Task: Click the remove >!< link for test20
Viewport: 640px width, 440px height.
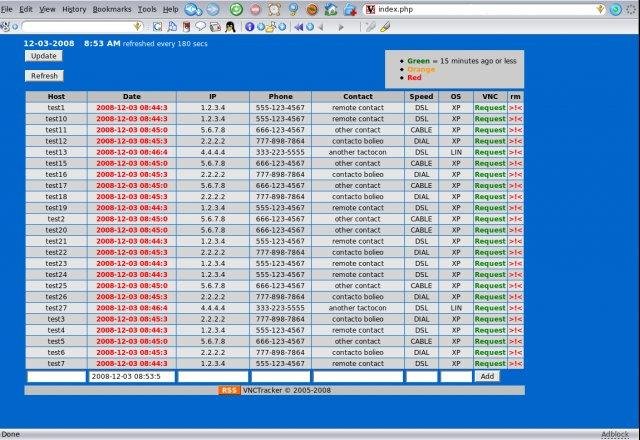Action: (x=515, y=230)
